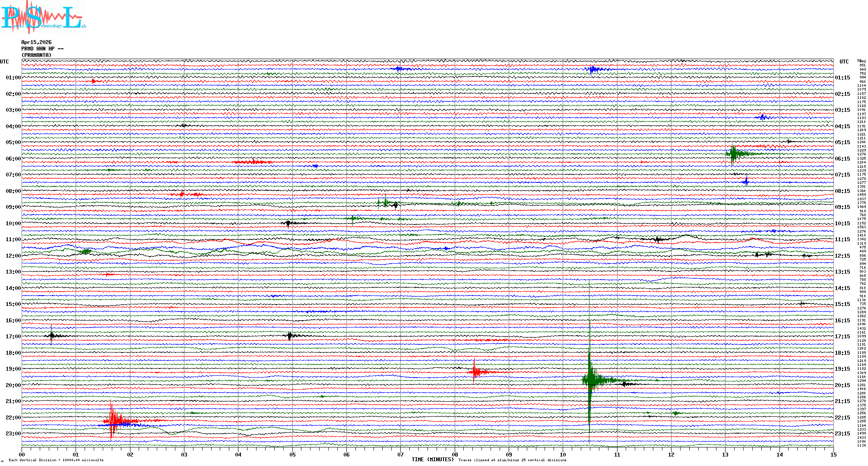Click the UTC label at top left
This screenshot has width=868, height=466.
tap(4, 62)
